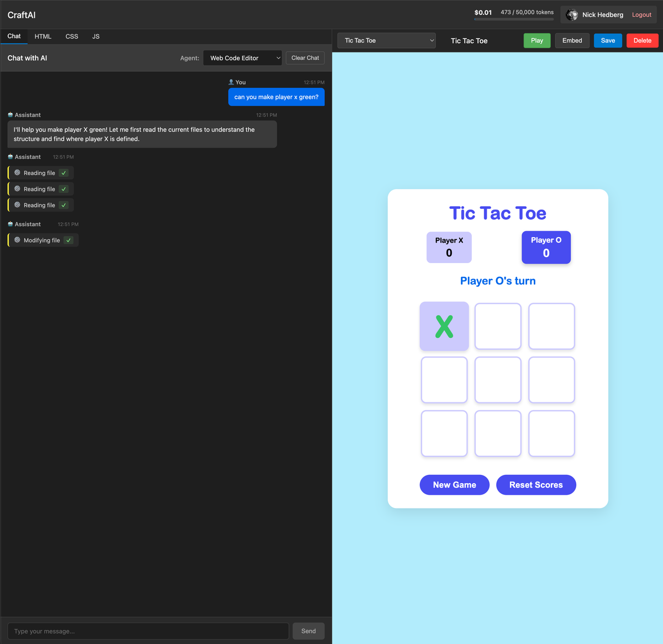Click the chevron in the project selector
Image resolution: width=663 pixels, height=644 pixels.
pos(431,40)
